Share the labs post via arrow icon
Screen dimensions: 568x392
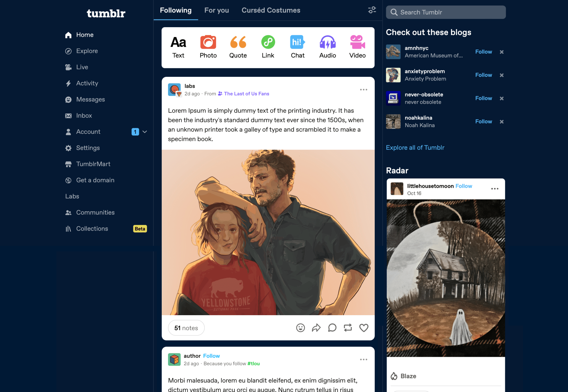pyautogui.click(x=316, y=328)
